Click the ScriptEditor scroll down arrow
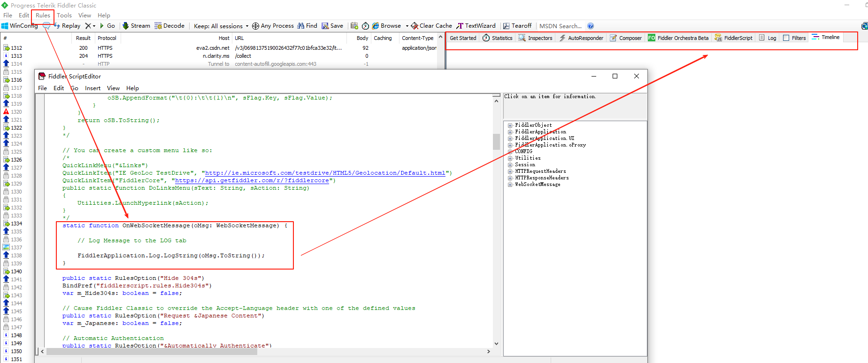Image resolution: width=868 pixels, height=363 pixels. [496, 344]
